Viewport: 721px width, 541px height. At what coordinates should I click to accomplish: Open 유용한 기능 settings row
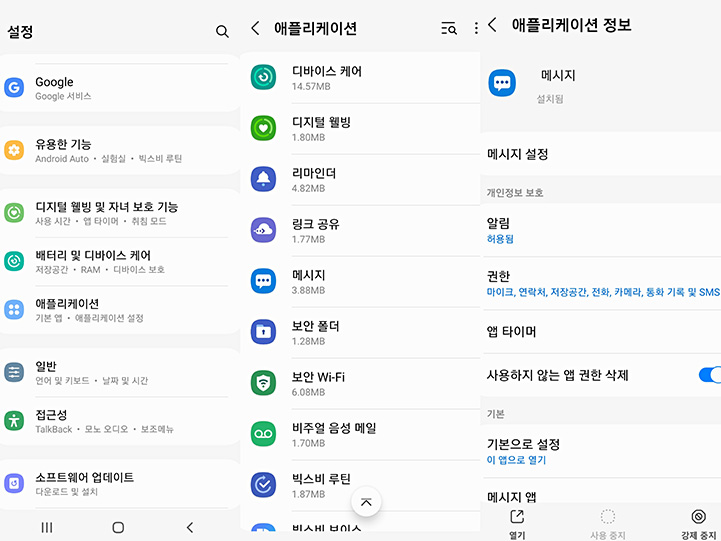120,150
